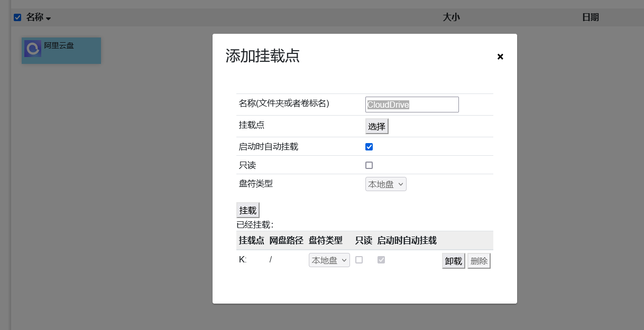This screenshot has height=330, width=644.
Task: Toggle auto-mount checkbox in the K: row
Action: [381, 260]
